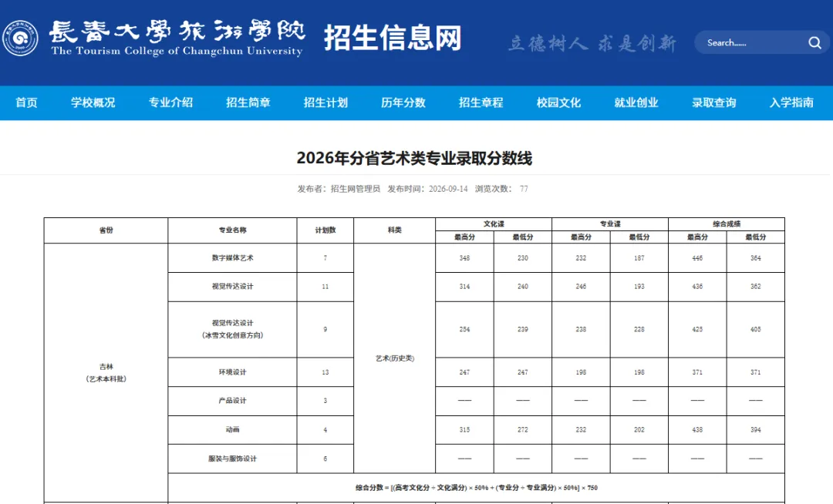Select 录取查询 in navigation
Image resolution: width=833 pixels, height=504 pixels.
[x=713, y=103]
